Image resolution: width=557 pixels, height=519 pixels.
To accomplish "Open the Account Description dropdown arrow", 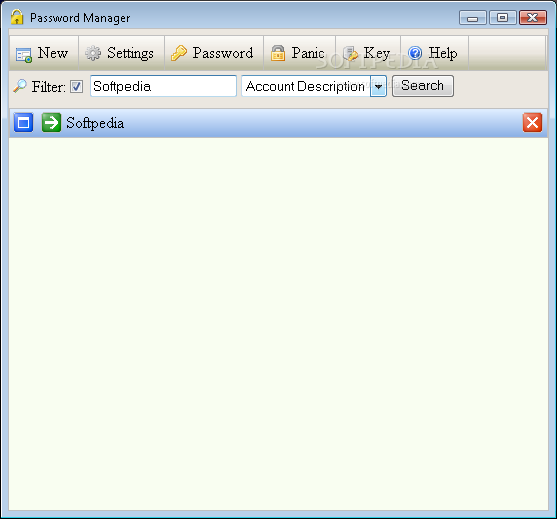I will [378, 86].
